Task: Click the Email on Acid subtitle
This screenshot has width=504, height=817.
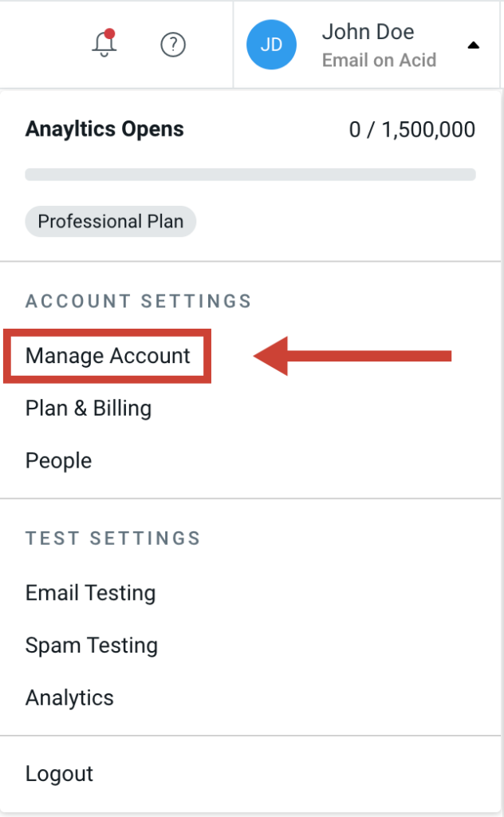Action: point(379,61)
